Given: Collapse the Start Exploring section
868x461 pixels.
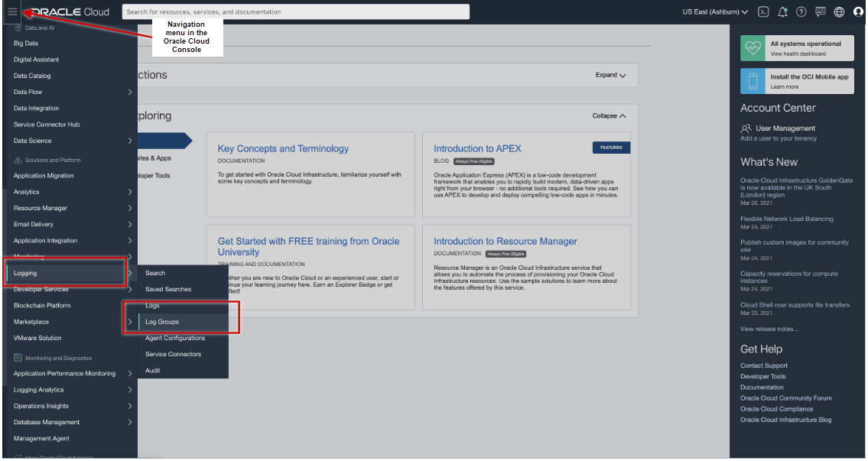Looking at the screenshot, I should tap(609, 115).
